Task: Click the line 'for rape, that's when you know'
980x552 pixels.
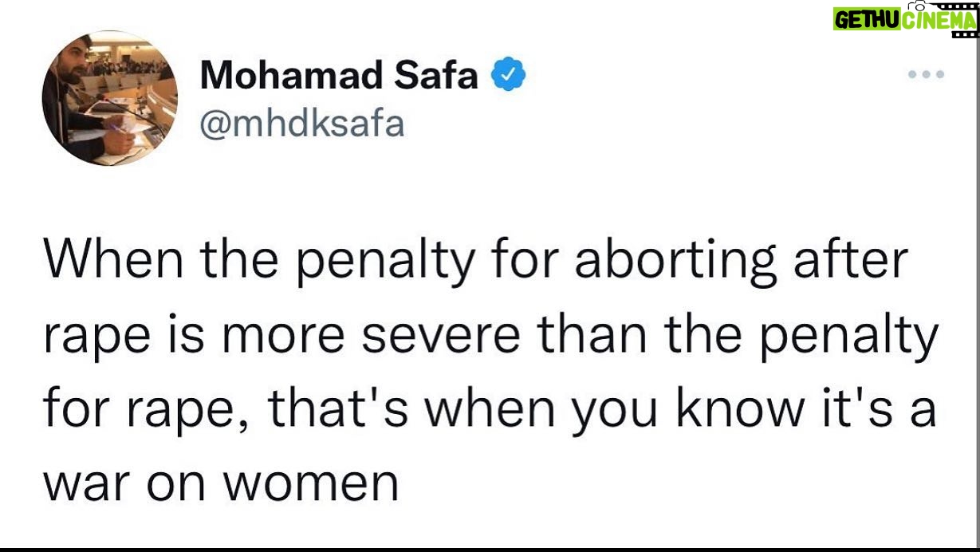Action: point(490,408)
